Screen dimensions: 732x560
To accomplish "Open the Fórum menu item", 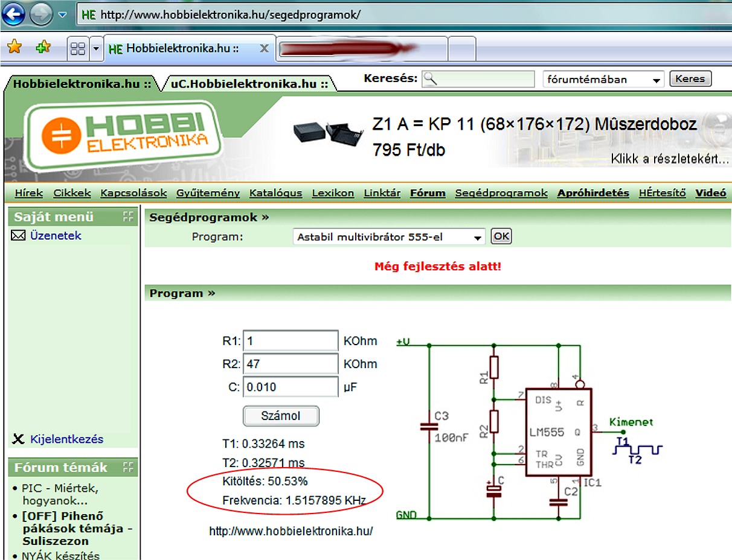I will [x=428, y=193].
